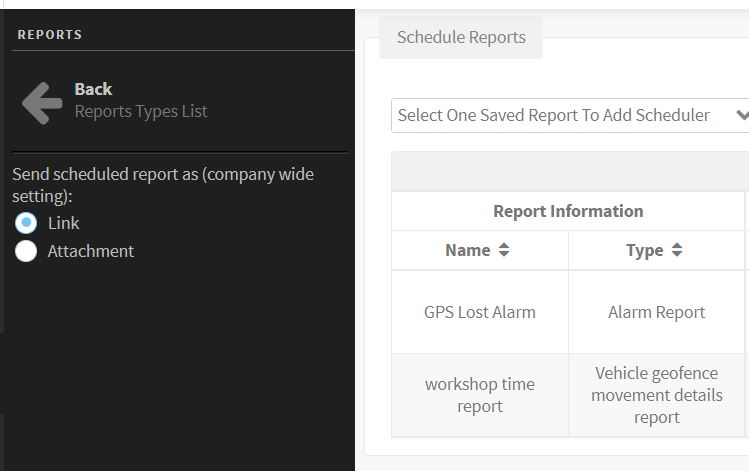749x471 pixels.
Task: Select the Alarm Report type cell
Action: [656, 312]
